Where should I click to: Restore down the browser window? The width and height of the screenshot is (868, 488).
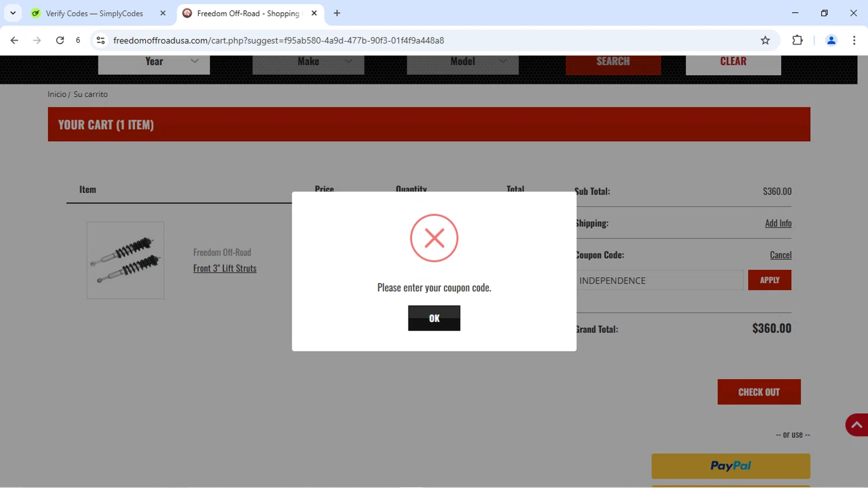[824, 13]
